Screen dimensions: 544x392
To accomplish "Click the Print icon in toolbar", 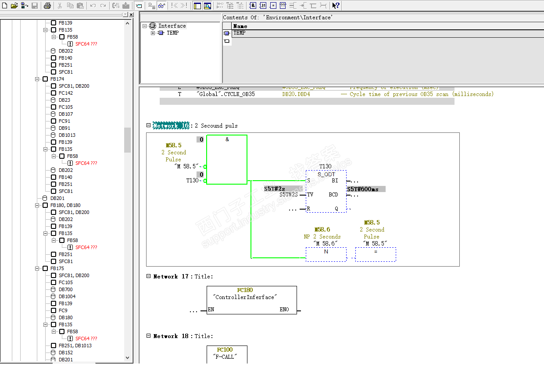I will tap(47, 6).
